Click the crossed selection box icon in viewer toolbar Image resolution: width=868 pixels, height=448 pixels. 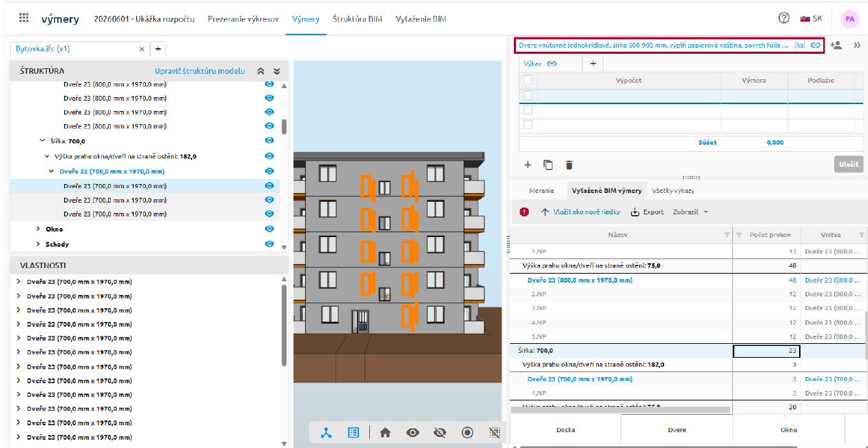point(494,432)
